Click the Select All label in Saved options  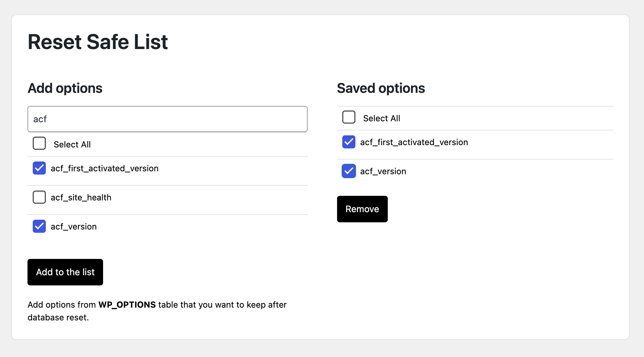(x=382, y=118)
